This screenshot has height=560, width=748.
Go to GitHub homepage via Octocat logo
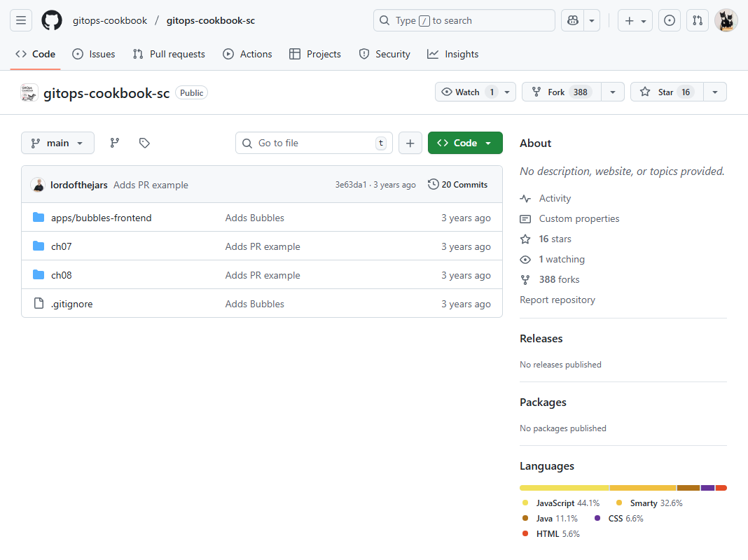(52, 20)
